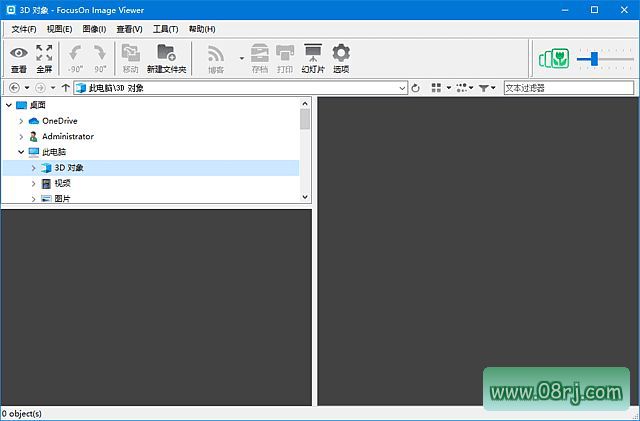The height and width of the screenshot is (421, 640).
Task: Open the view mode dropdown arrow
Action: pyautogui.click(x=449, y=88)
